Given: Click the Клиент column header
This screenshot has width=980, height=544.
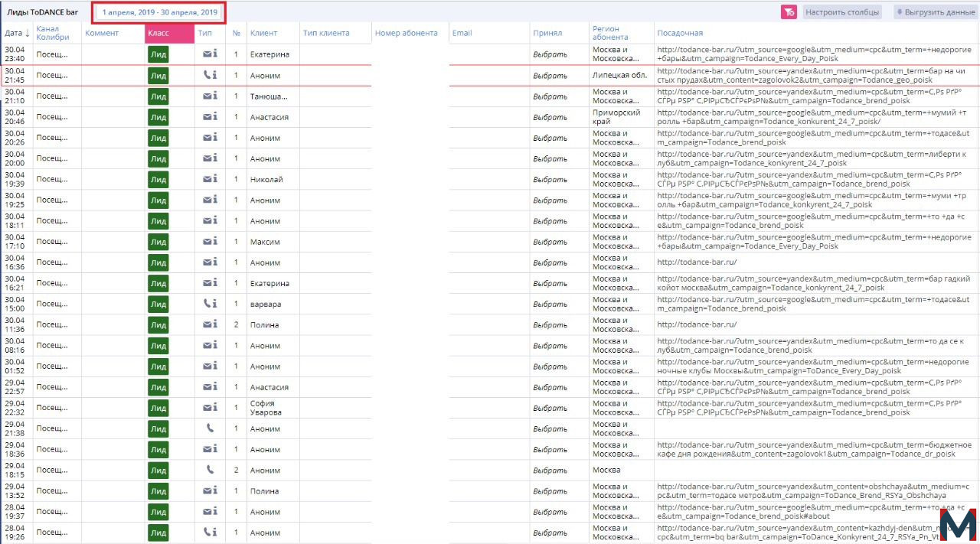Looking at the screenshot, I should [263, 33].
